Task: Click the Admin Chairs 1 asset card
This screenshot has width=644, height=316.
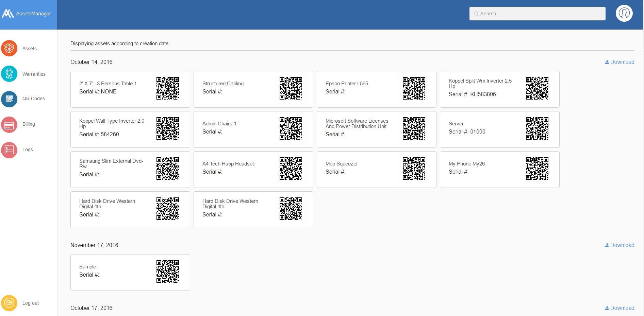Action: pyautogui.click(x=253, y=129)
